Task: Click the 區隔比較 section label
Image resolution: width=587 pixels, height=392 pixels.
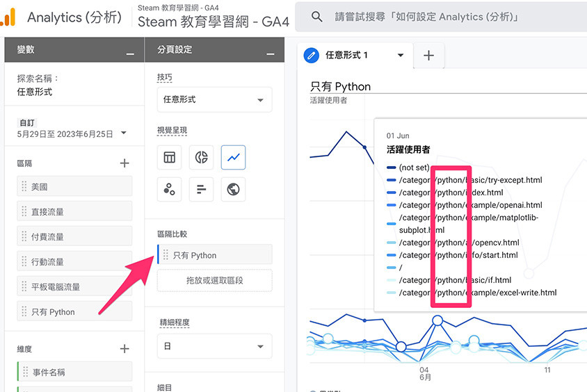Action: (x=172, y=234)
